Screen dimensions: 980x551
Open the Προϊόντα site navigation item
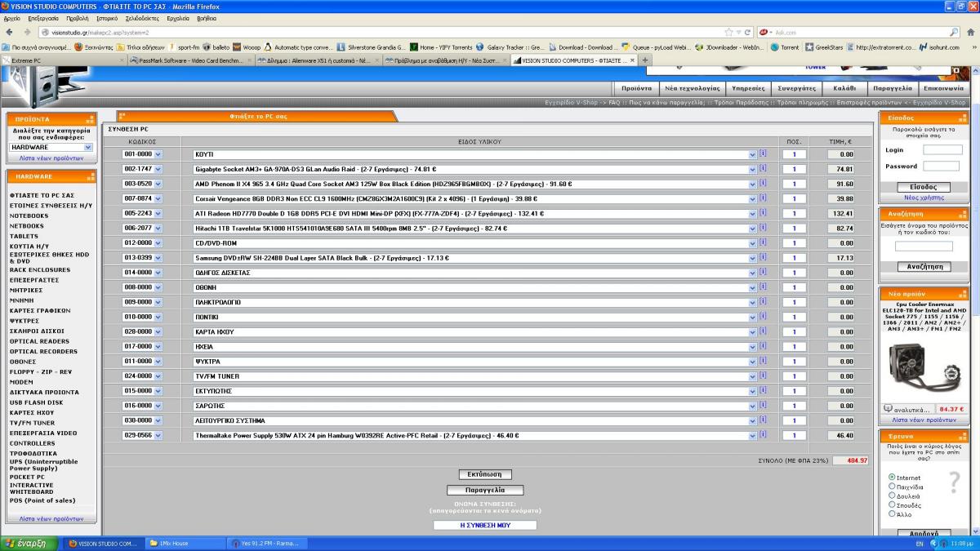coord(636,87)
